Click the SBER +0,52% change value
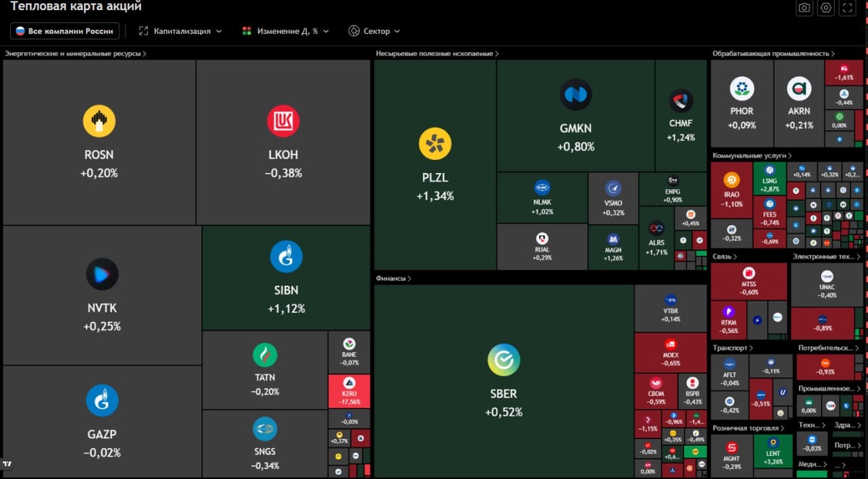The image size is (868, 479). pyautogui.click(x=503, y=412)
